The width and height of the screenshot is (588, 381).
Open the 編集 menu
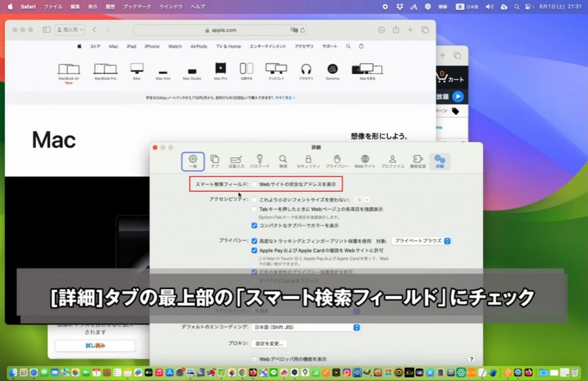tap(75, 6)
